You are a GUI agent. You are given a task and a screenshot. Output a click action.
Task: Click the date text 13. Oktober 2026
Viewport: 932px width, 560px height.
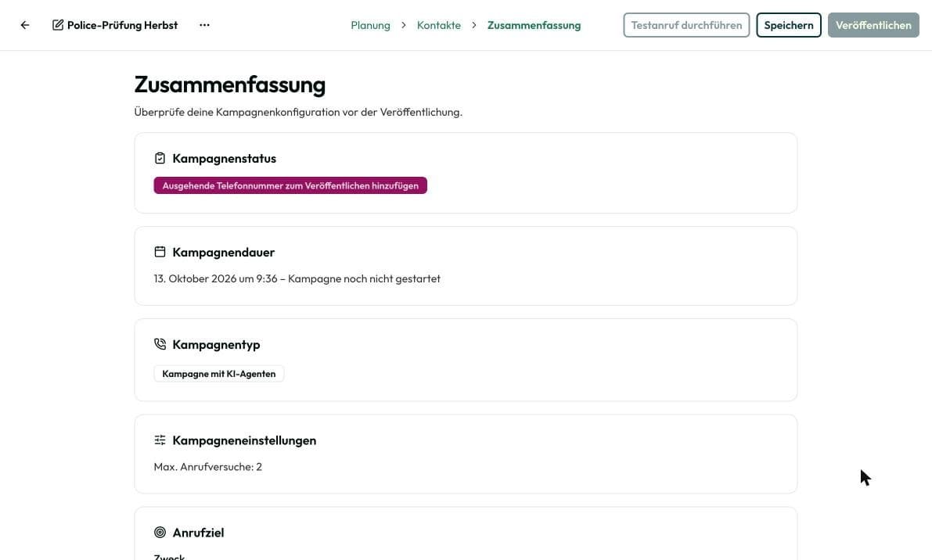pos(195,278)
